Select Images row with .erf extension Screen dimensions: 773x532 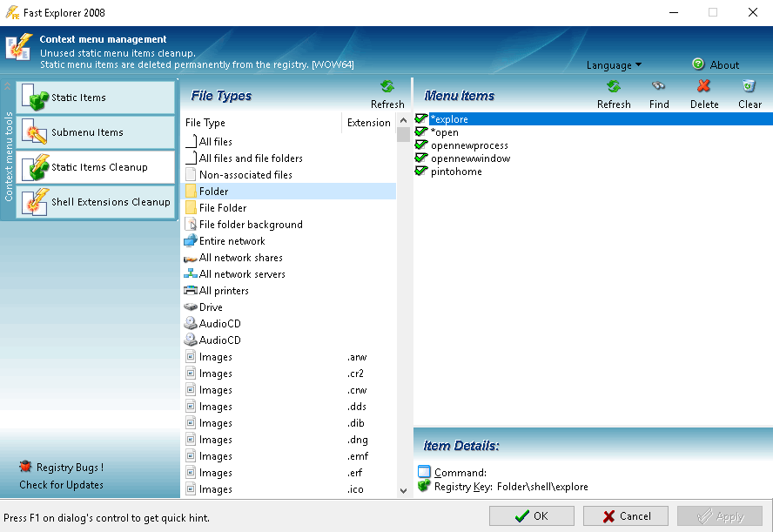288,472
